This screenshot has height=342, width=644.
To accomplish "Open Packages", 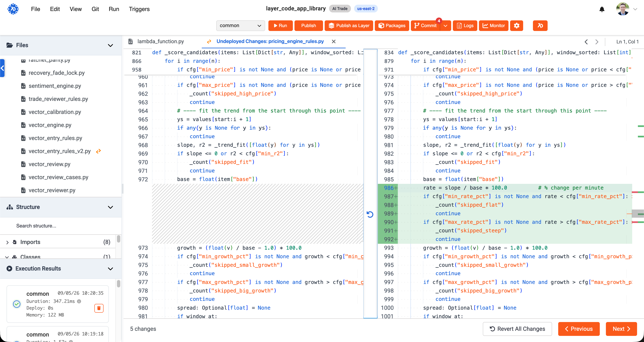I will 392,25.
